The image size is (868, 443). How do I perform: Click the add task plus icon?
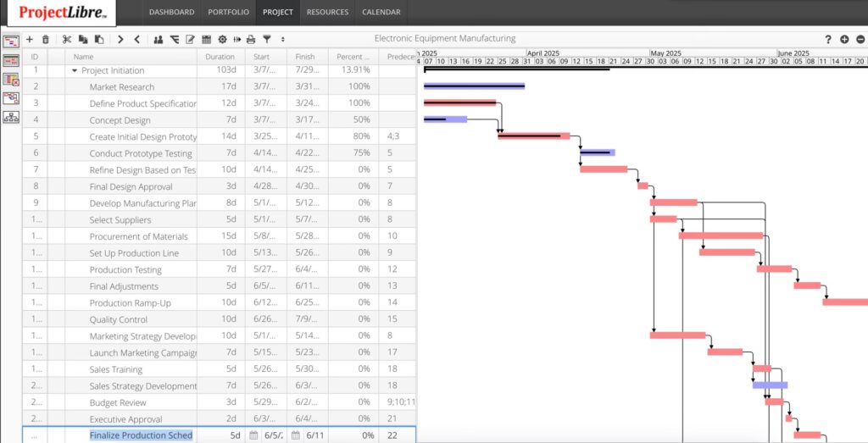tap(30, 39)
